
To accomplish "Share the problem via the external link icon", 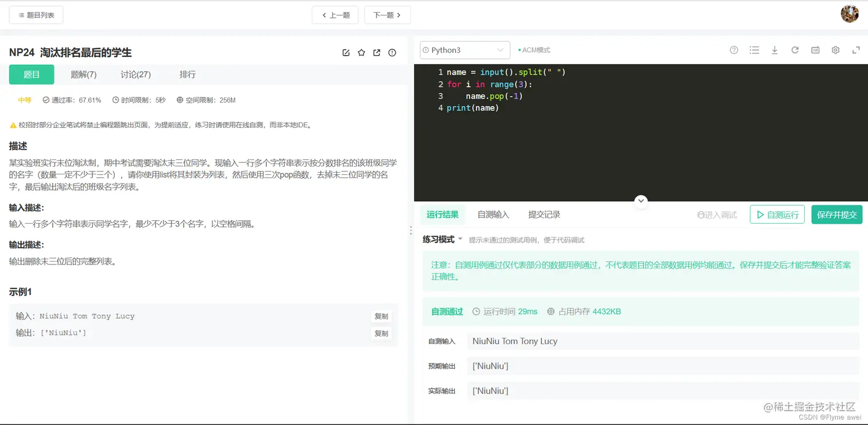I will pyautogui.click(x=377, y=52).
